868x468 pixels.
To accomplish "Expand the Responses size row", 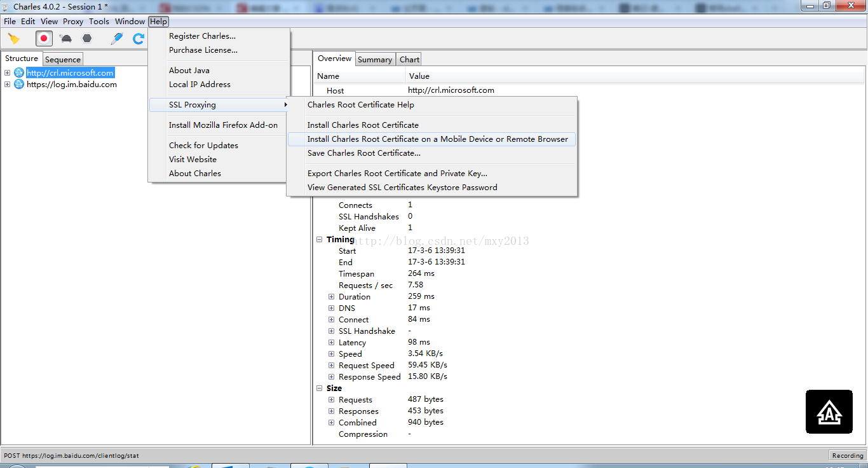I will point(331,411).
